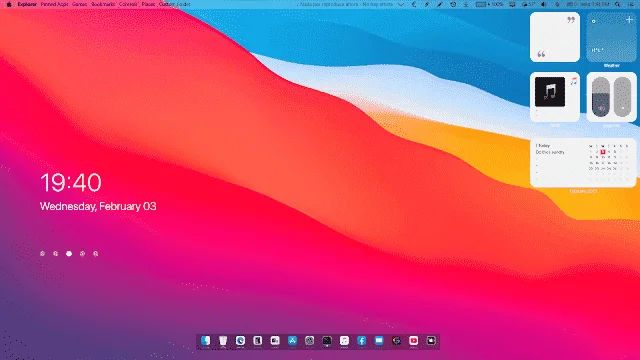Viewport: 640px width, 360px height.
Task: Open the dark terminal icon in the dock
Action: point(327,340)
